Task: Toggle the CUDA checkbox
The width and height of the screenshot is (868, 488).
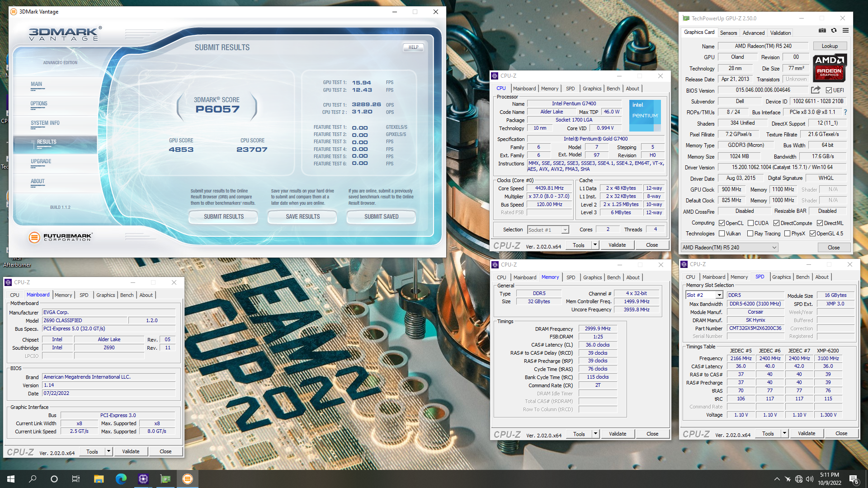Action: (x=750, y=223)
